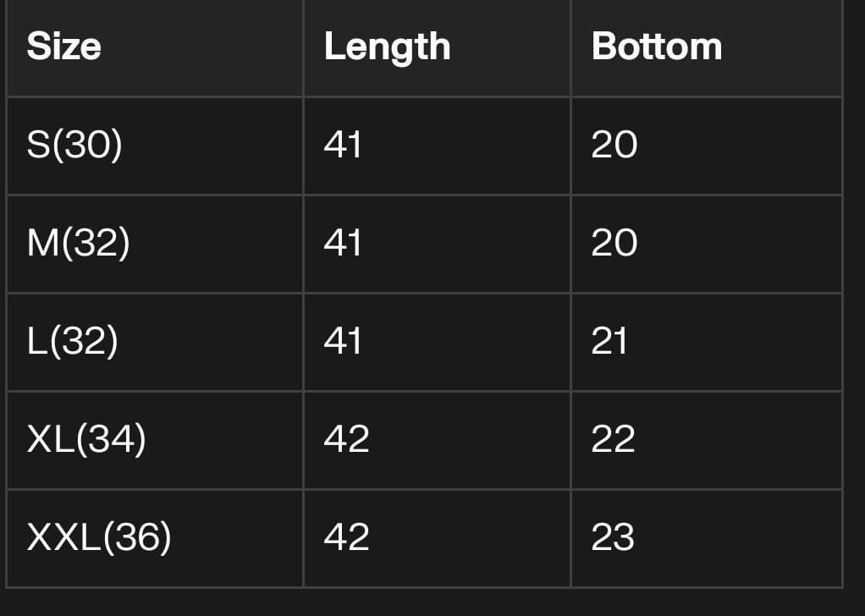Click Bottom value 20 in M(32) row
Image resolution: width=865 pixels, height=616 pixels.
click(614, 243)
